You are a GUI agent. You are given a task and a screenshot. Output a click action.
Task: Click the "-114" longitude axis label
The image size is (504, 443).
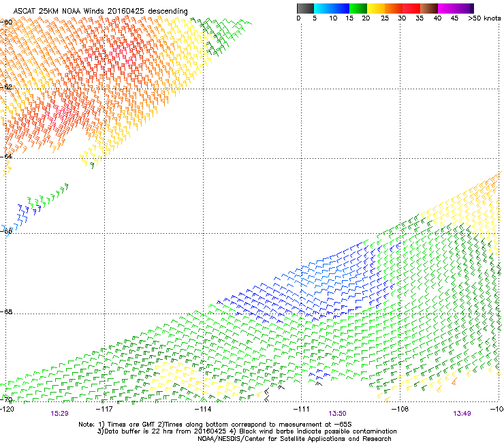[203, 409]
